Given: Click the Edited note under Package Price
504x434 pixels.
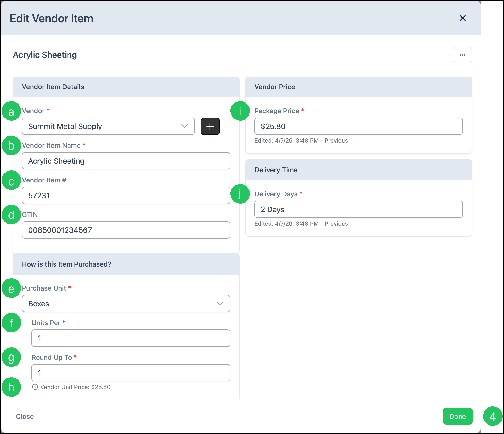Looking at the screenshot, I should point(305,140).
